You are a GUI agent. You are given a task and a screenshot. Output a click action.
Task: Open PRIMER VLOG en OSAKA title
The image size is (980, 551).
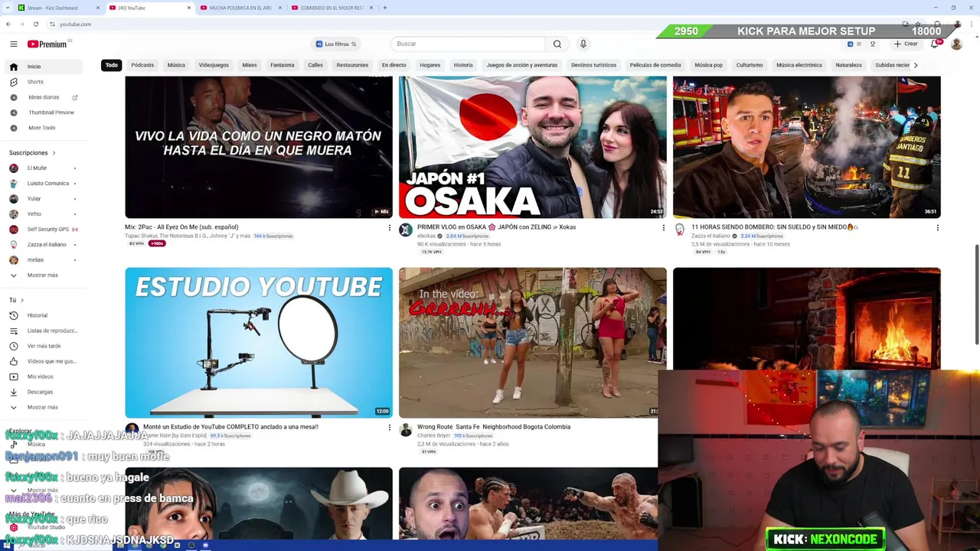[x=496, y=227]
